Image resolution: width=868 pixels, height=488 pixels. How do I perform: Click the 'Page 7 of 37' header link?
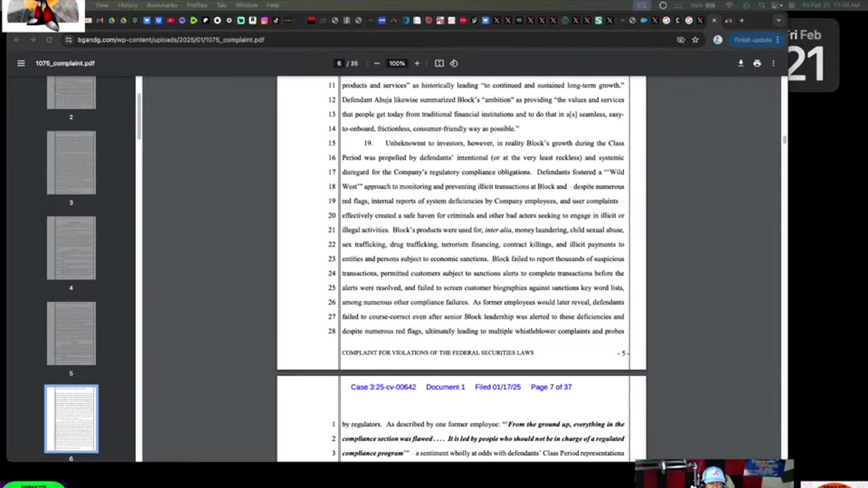(551, 387)
